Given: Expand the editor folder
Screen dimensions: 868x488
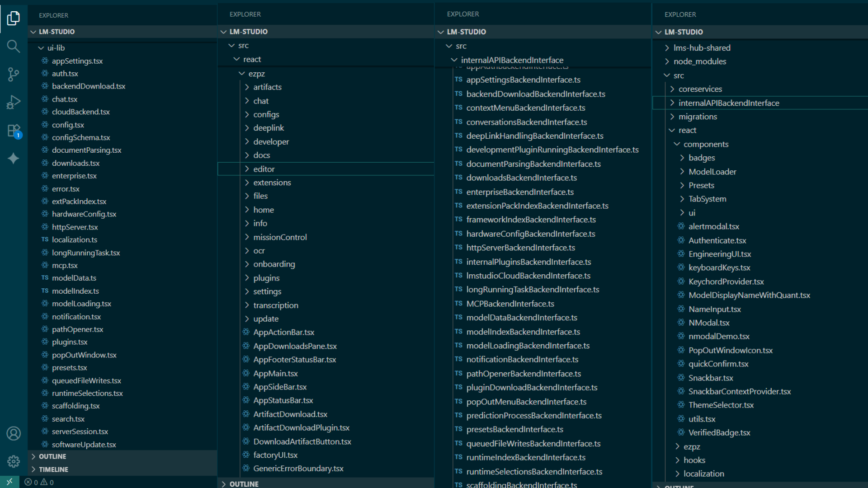Looking at the screenshot, I should (x=264, y=169).
